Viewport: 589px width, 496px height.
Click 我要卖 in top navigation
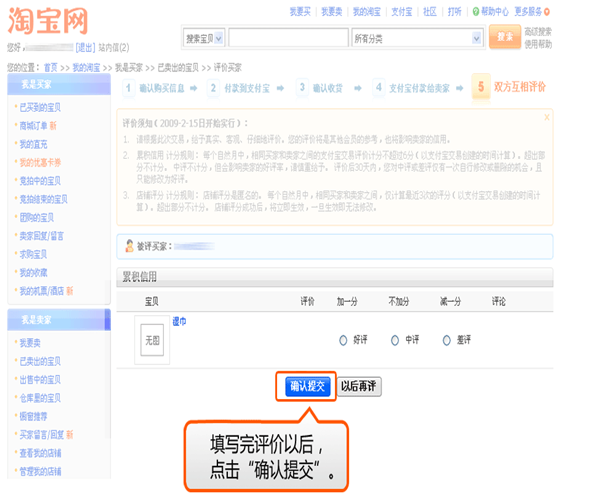click(x=332, y=12)
